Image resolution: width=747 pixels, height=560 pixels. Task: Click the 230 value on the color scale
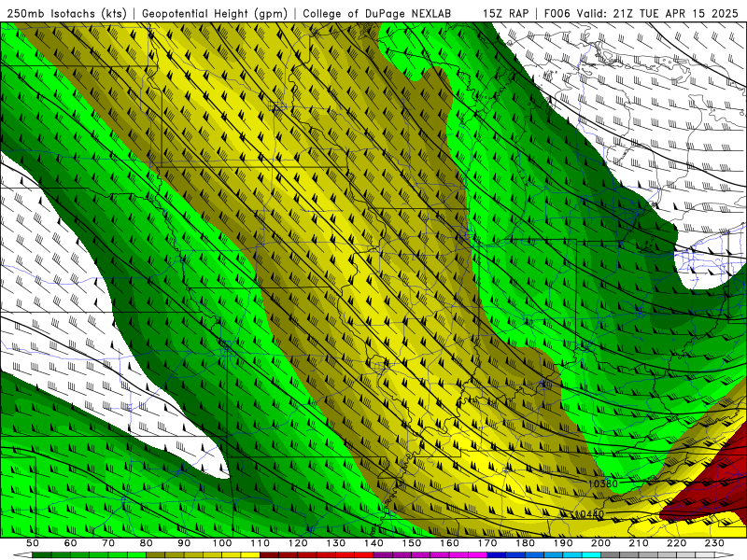tap(714, 543)
